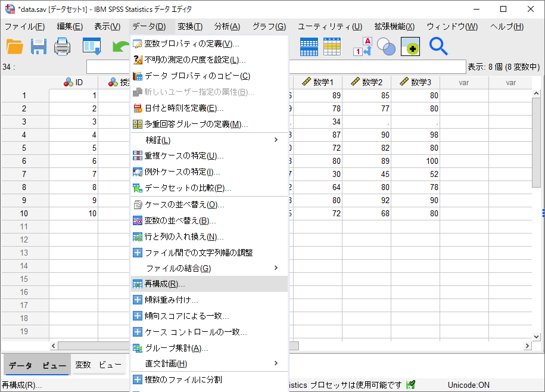
Task: Open the ファイル(F) menu
Action: coord(24,27)
